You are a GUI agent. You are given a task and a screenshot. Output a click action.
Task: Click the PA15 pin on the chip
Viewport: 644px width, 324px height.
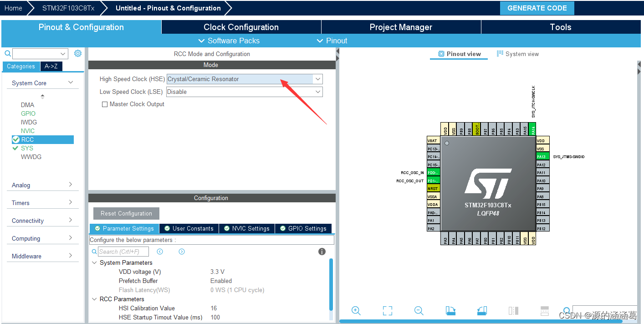pyautogui.click(x=525, y=129)
